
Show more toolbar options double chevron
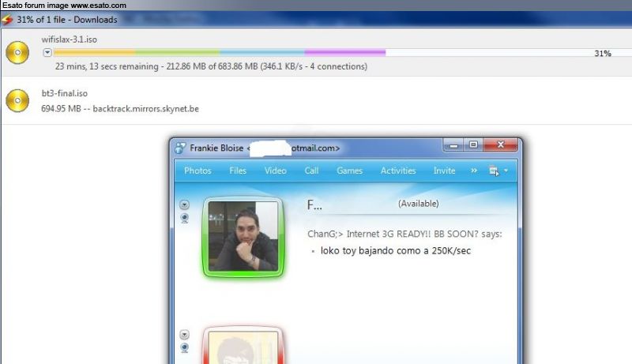tap(474, 171)
